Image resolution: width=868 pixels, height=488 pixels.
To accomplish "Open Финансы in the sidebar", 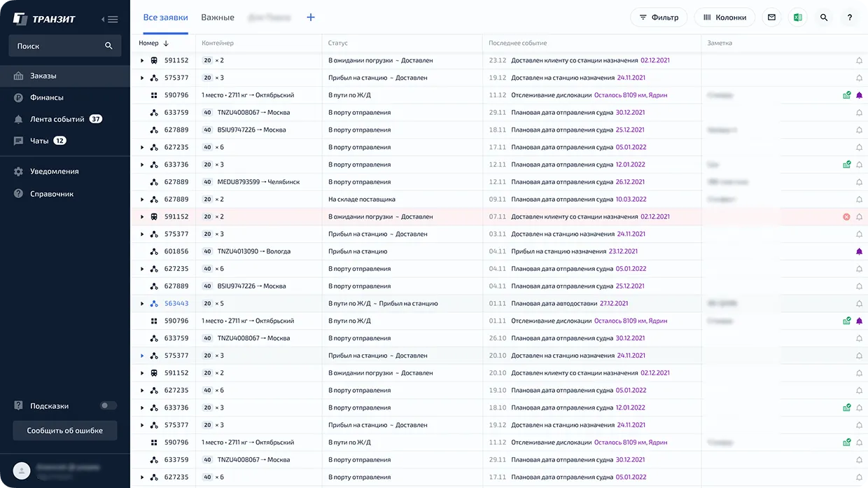I will 47,97.
